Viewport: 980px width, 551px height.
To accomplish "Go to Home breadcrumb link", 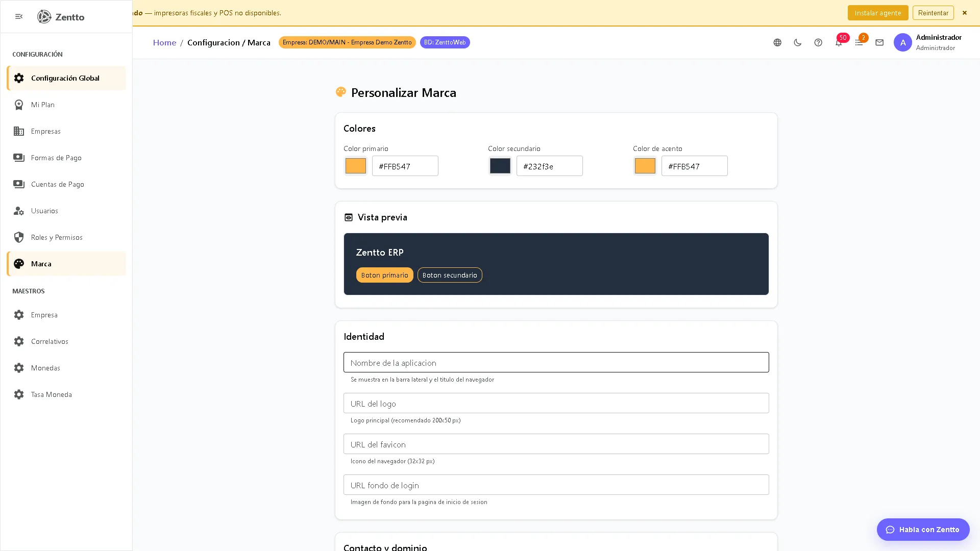I will [x=164, y=42].
